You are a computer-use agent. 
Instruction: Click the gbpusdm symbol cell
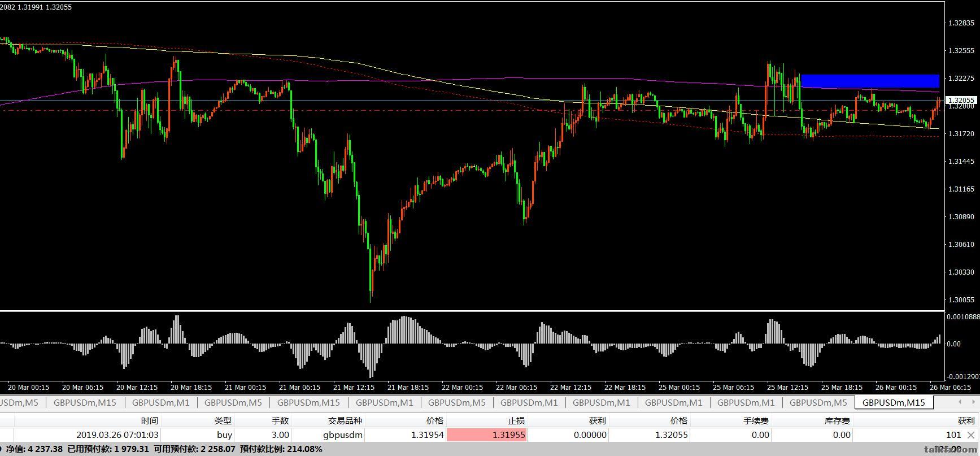[x=343, y=435]
